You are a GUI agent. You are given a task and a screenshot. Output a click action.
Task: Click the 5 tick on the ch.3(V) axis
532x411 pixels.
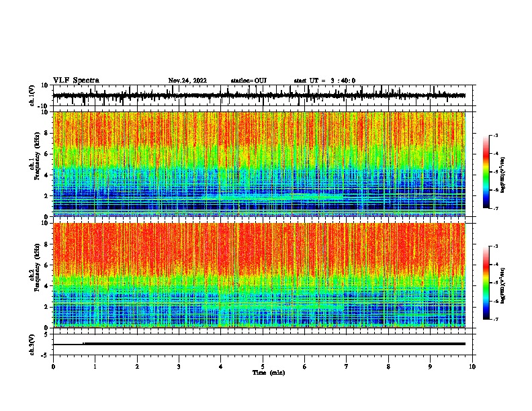pos(46,334)
